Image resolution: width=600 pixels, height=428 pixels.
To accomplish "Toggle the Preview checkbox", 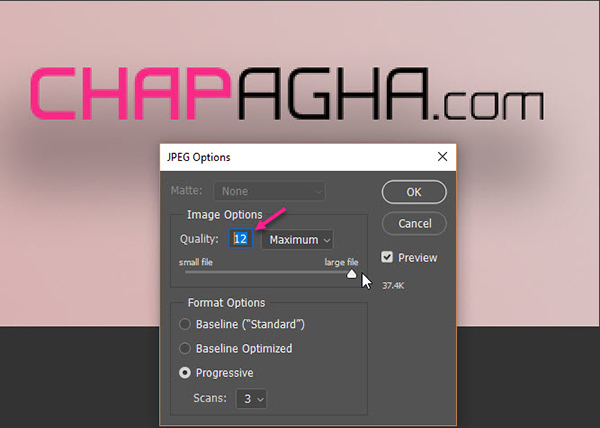I will coord(387,257).
